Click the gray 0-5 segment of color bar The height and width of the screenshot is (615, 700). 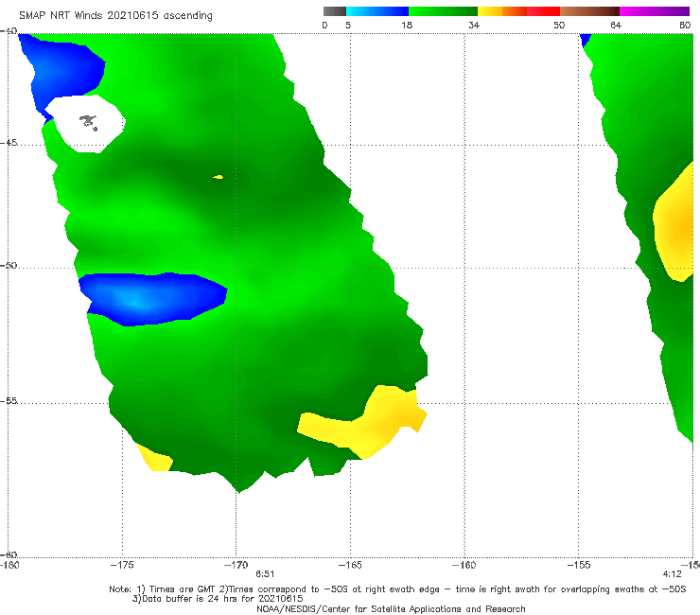click(x=335, y=11)
